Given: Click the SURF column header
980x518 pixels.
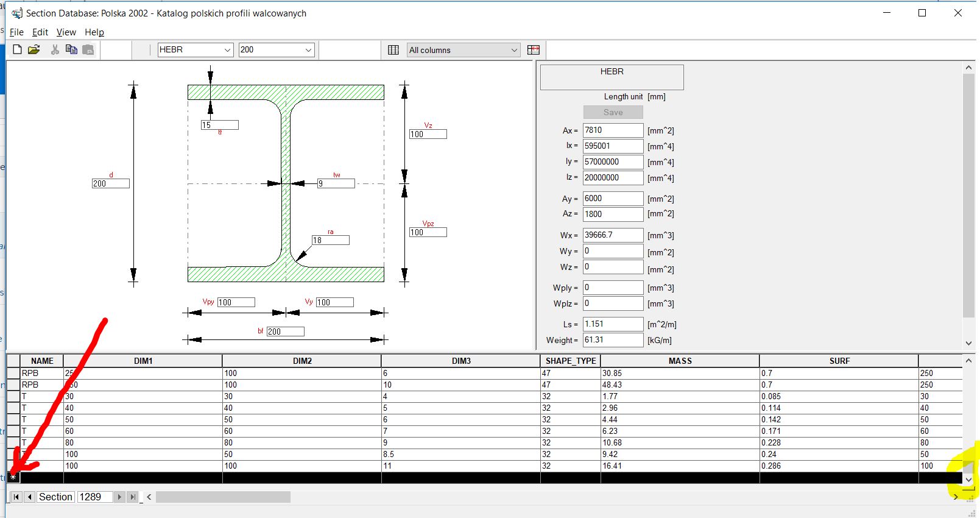Looking at the screenshot, I should (x=839, y=361).
